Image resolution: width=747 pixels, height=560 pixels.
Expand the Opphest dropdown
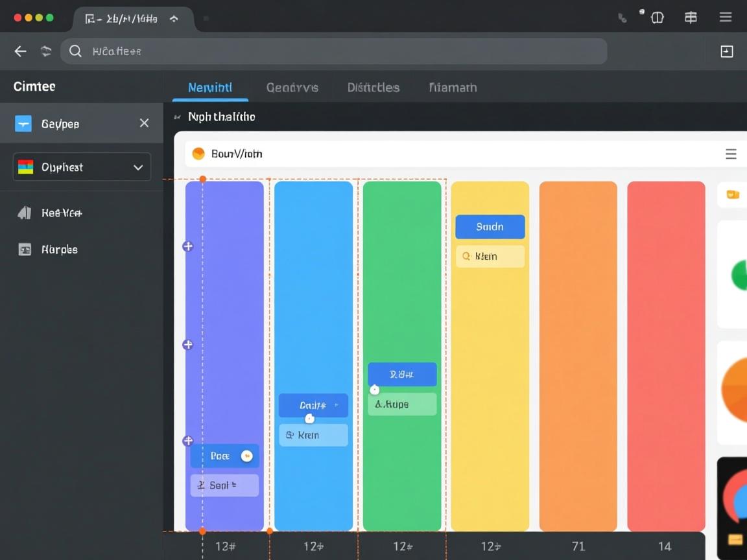tap(138, 167)
